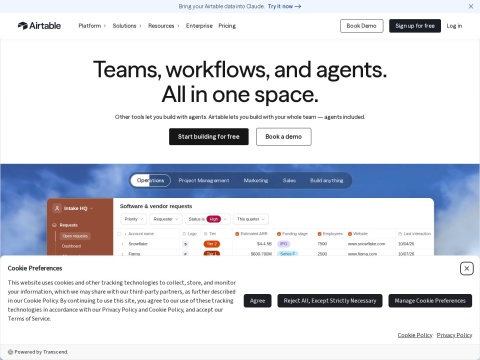The width and height of the screenshot is (480, 360).
Task: Click Start building for free
Action: (209, 137)
